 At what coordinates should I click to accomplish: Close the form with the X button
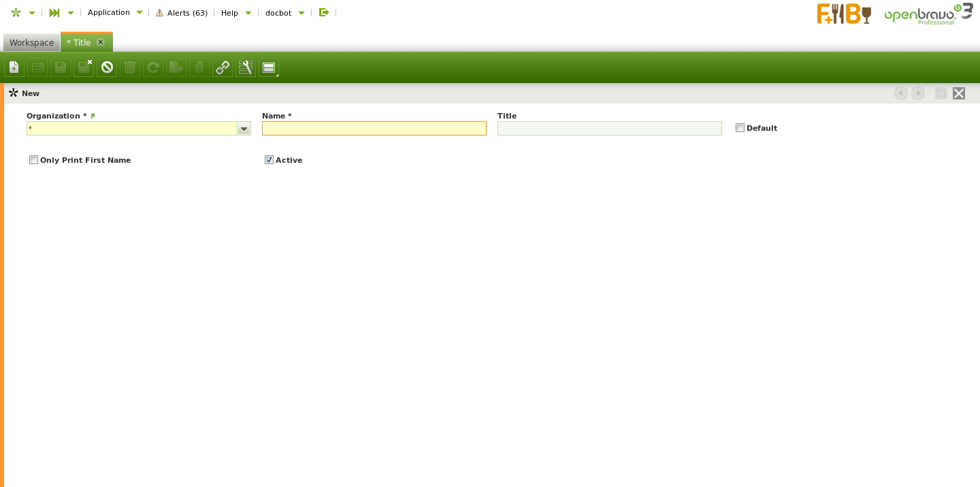959,93
